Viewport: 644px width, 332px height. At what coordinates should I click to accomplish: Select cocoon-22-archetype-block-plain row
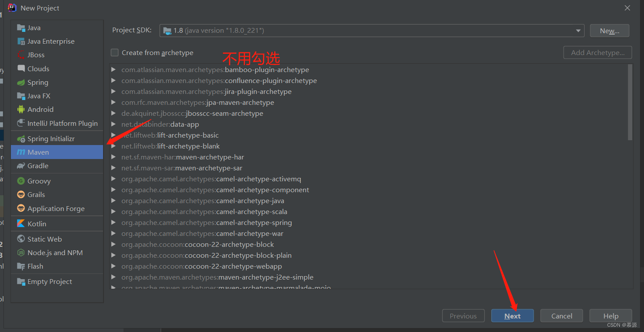(368, 256)
